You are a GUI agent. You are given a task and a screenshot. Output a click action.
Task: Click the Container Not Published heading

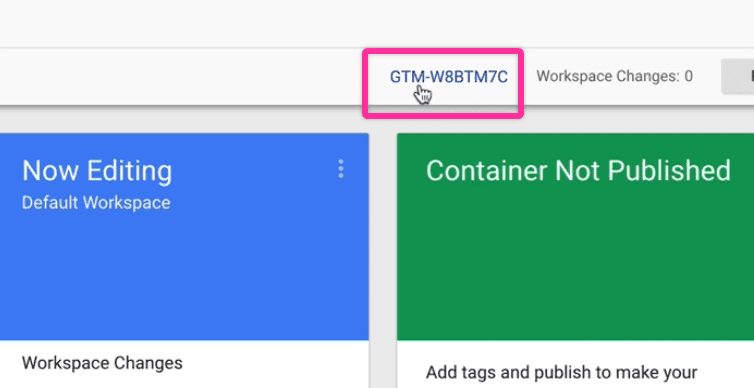(578, 171)
